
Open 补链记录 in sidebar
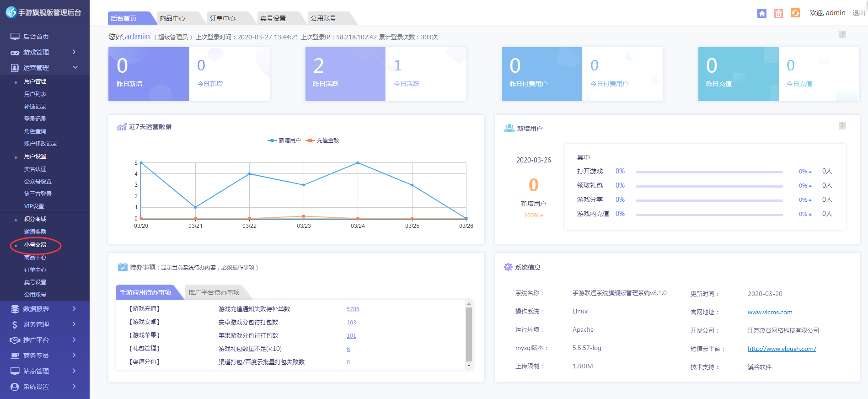pos(35,107)
